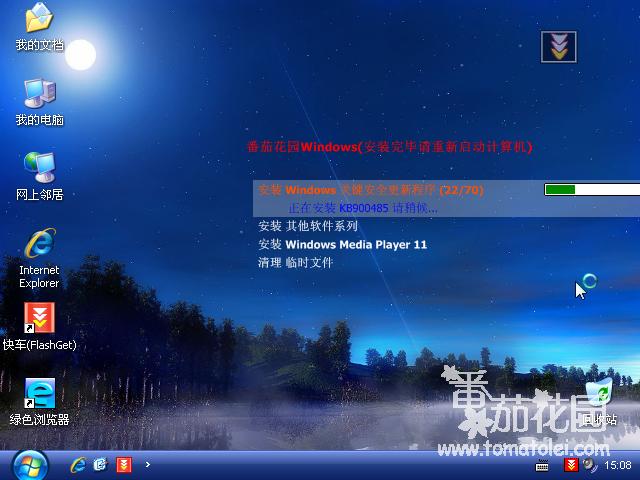
Task: Click the 清理 临时文件 step
Action: 295,262
